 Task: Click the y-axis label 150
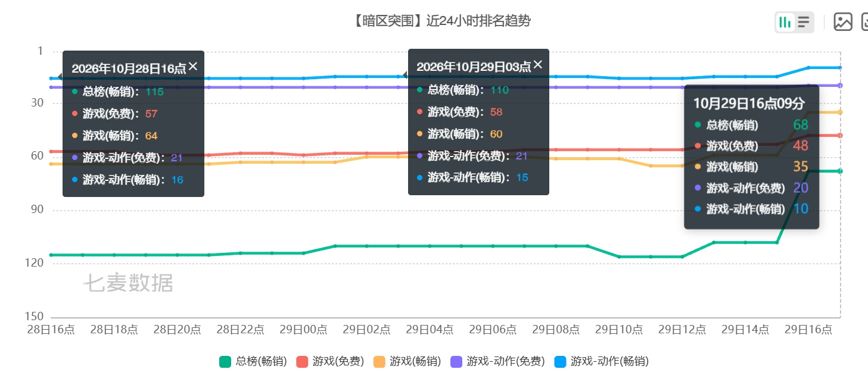click(x=35, y=317)
